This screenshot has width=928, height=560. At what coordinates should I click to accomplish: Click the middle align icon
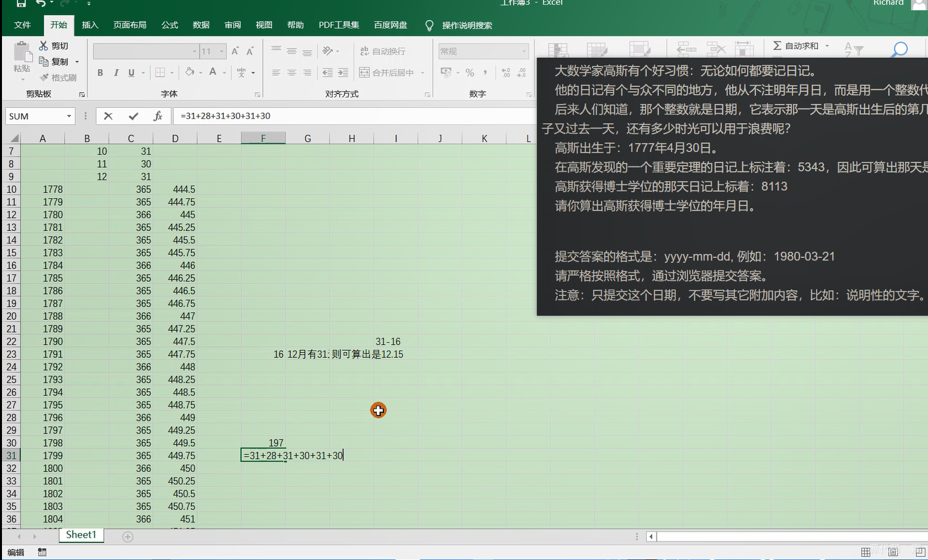(x=291, y=51)
